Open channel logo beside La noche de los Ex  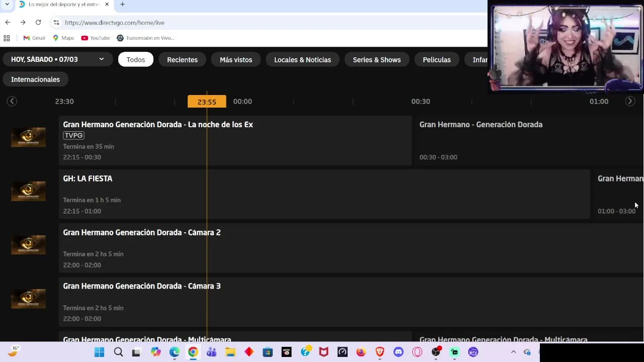click(28, 137)
